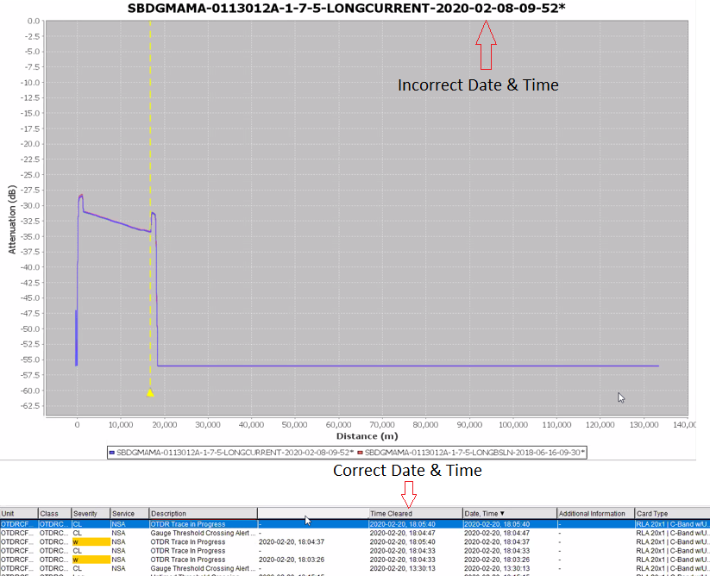Click the Service column header
710x588 pixels.
click(129, 514)
